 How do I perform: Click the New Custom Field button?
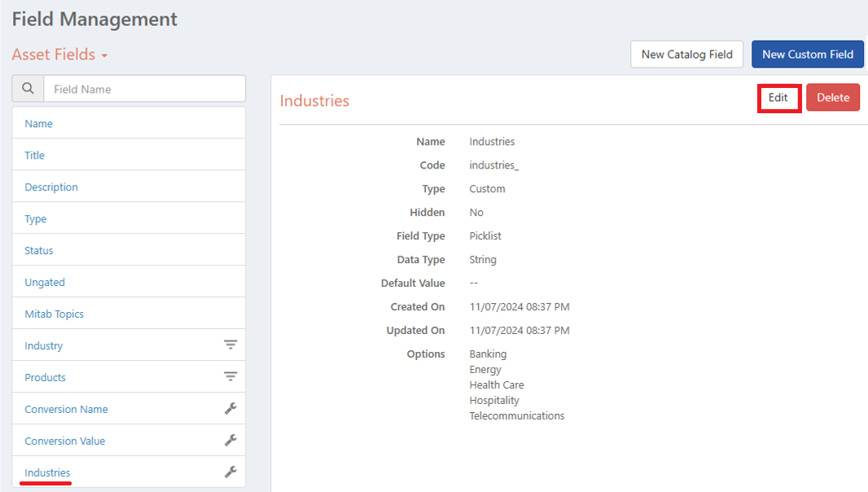(x=808, y=55)
